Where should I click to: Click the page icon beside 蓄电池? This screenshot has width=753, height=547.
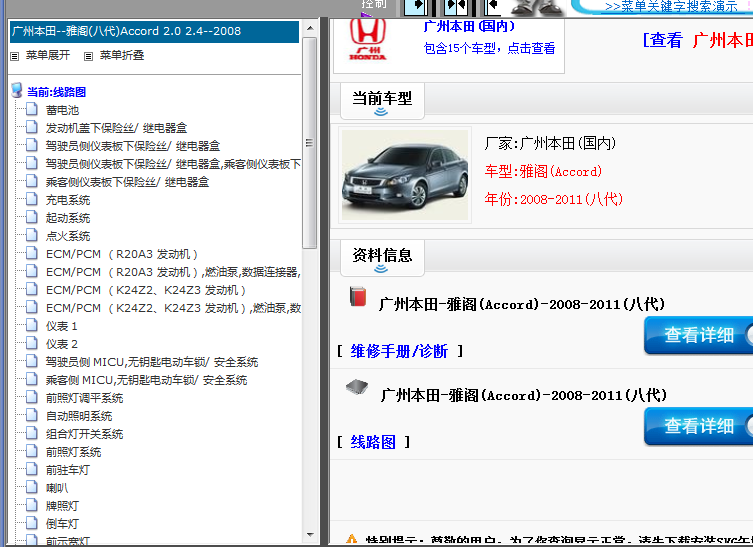pyautogui.click(x=32, y=110)
